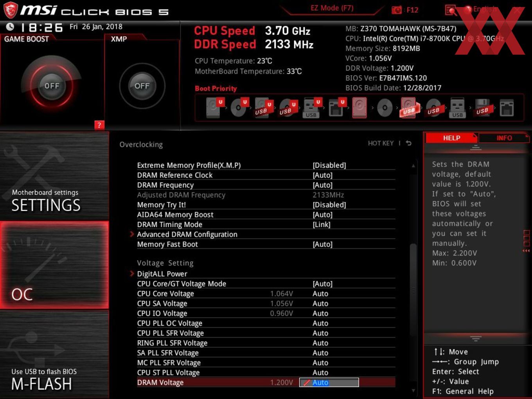Open DRAM Frequency [Auto] value
Image resolution: width=532 pixels, height=399 pixels.
[x=323, y=185]
